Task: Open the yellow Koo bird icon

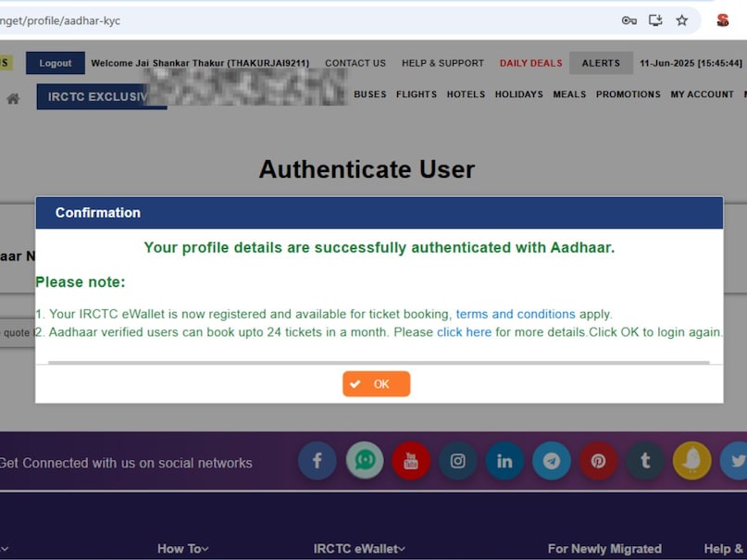Action: coord(691,460)
